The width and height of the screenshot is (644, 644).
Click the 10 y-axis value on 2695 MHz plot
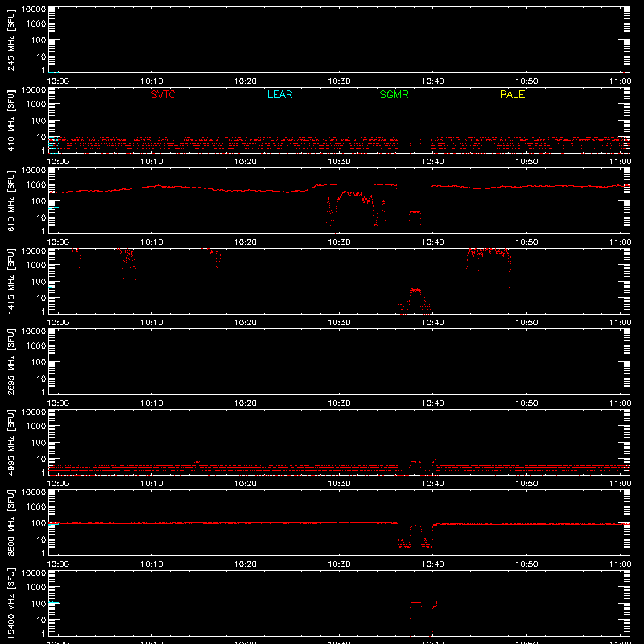pos(41,378)
